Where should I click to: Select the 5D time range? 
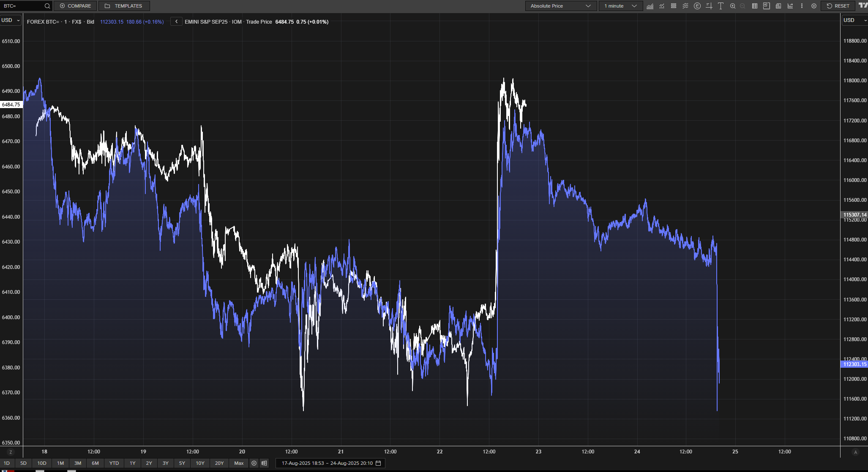[23, 463]
